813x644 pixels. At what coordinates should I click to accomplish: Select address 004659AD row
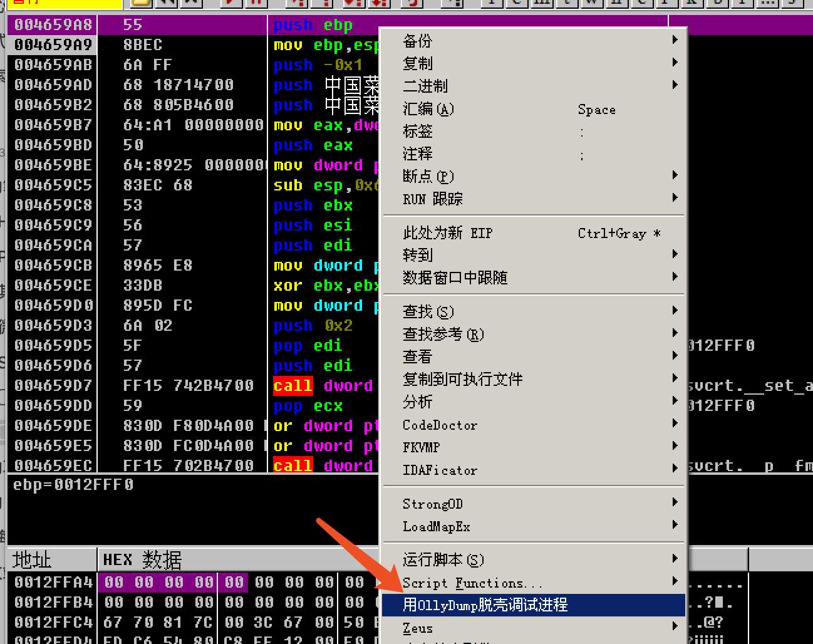pyautogui.click(x=53, y=85)
